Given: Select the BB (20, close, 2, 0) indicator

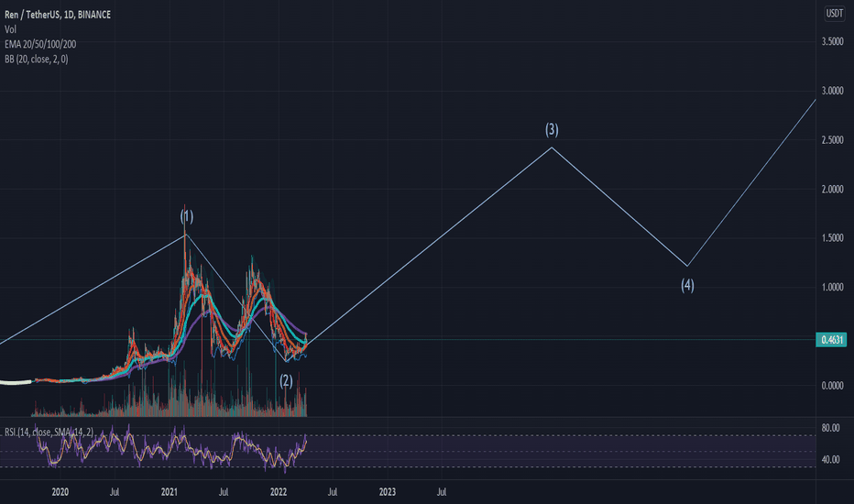Looking at the screenshot, I should (x=37, y=59).
